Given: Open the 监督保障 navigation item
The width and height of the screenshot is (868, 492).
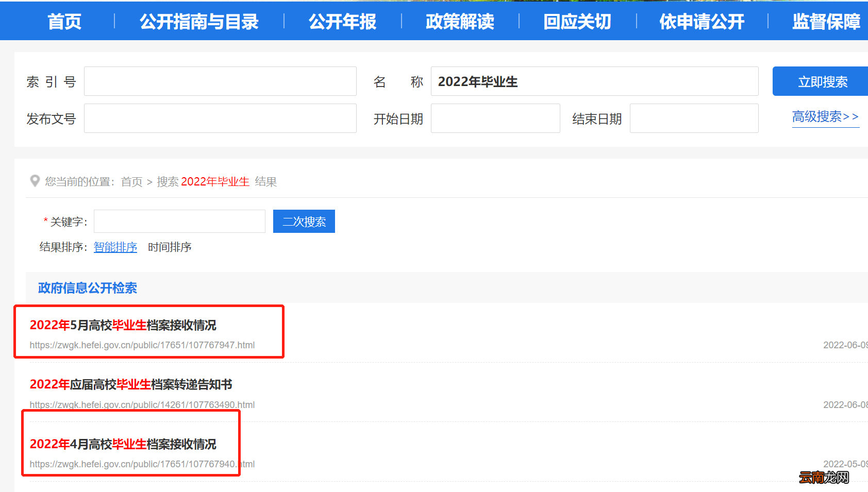Looking at the screenshot, I should (826, 22).
